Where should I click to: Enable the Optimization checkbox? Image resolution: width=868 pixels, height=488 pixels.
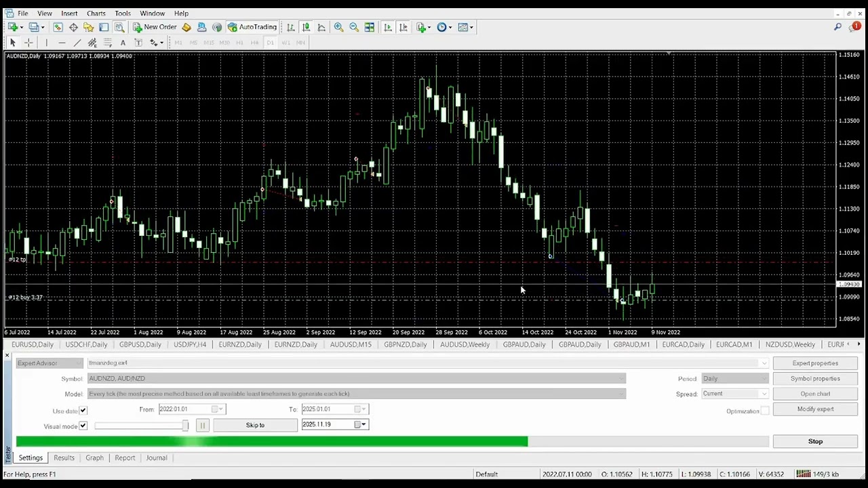point(765,411)
